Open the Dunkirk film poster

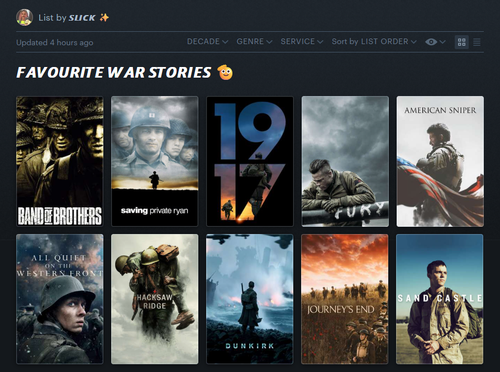[x=250, y=299]
